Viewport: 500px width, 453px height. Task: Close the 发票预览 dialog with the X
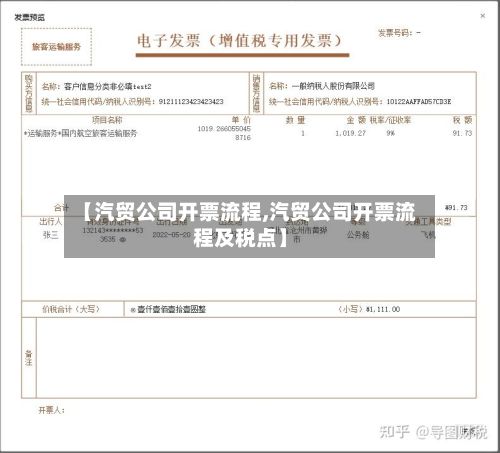482,16
